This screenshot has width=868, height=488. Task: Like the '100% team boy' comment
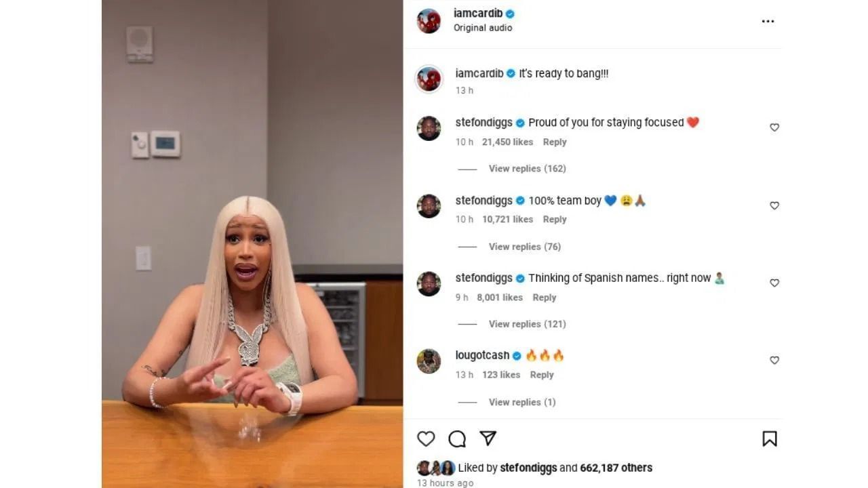point(774,205)
